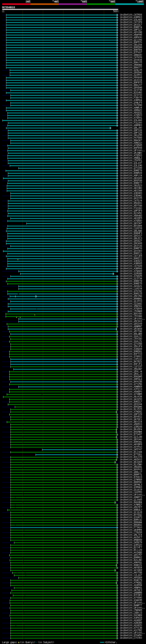Click hit UniRef100_O22682
Viewport: 146px width, 644px height.
tap(131, 304)
